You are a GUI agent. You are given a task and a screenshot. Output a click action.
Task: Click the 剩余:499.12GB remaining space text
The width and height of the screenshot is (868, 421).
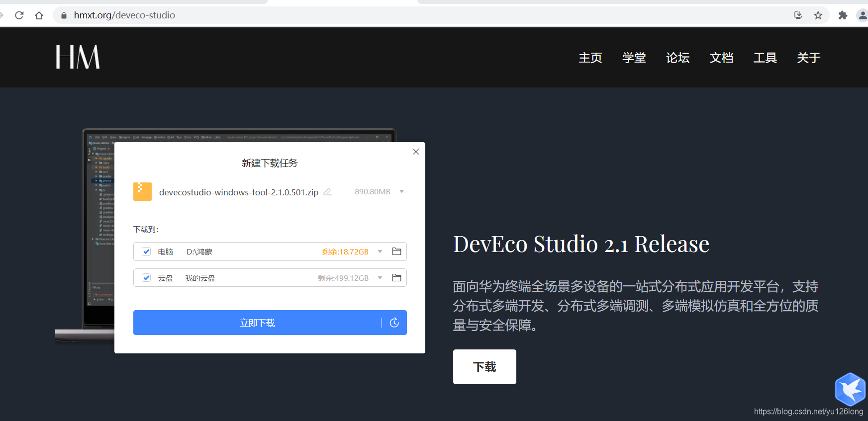click(x=343, y=278)
